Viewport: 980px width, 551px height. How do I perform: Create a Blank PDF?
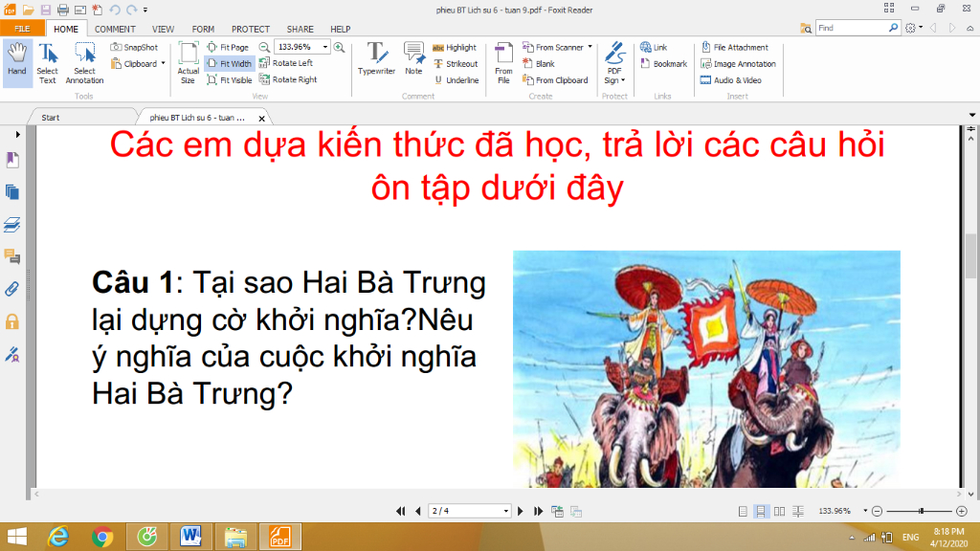point(539,64)
